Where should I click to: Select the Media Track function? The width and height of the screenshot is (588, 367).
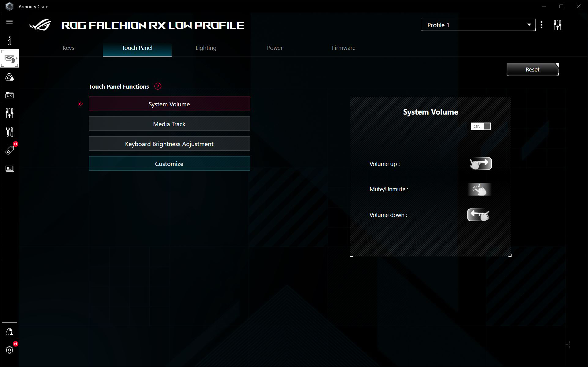coord(169,124)
